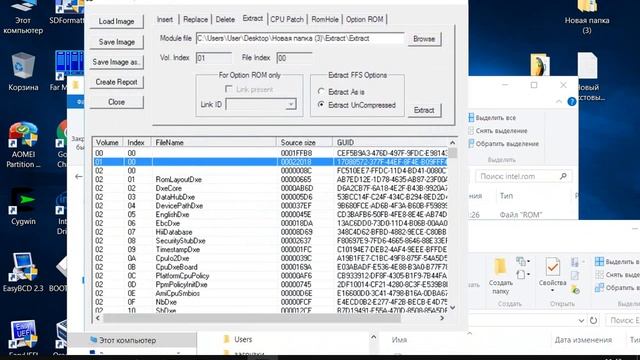
Task: Click the refresh icon in the Explorer address bar
Action: click(593, 320)
